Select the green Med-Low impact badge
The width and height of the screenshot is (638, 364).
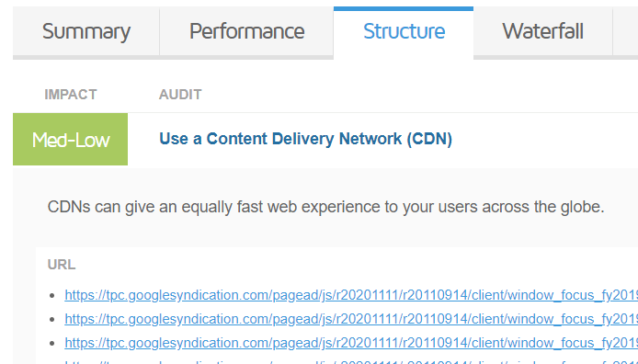71,140
